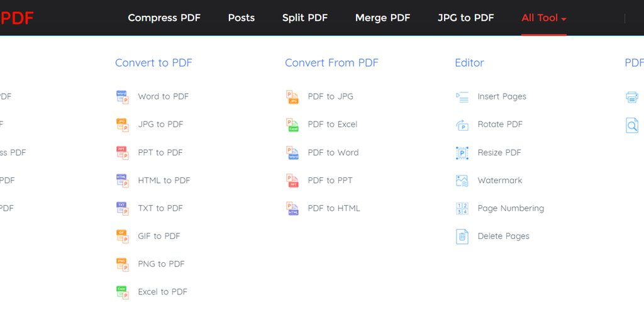644x322 pixels.
Task: Choose the TXT to PDF link
Action: click(160, 208)
